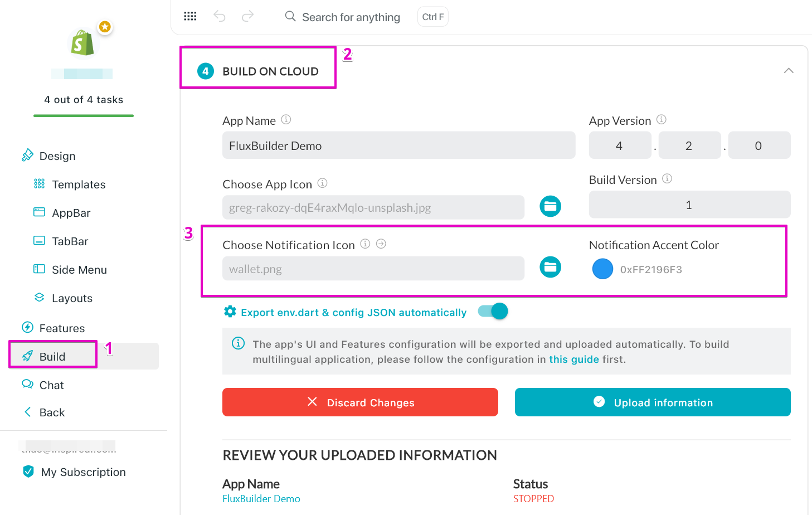Go back using the Back chevron

click(x=28, y=412)
